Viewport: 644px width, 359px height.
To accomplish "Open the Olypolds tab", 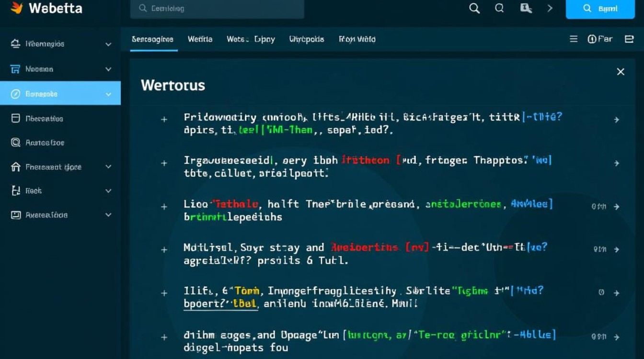I will click(x=307, y=39).
